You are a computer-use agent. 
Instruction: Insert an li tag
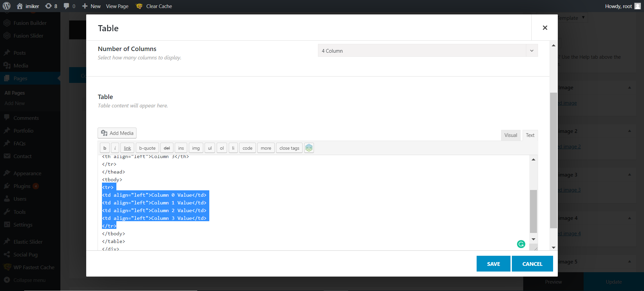pos(233,148)
